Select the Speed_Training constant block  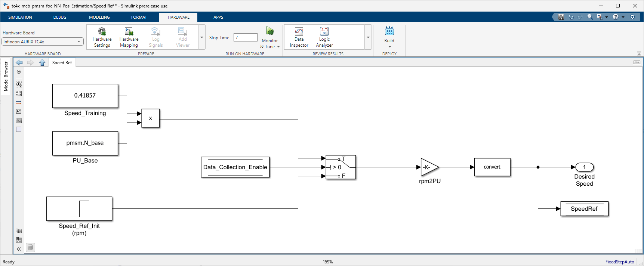click(85, 96)
